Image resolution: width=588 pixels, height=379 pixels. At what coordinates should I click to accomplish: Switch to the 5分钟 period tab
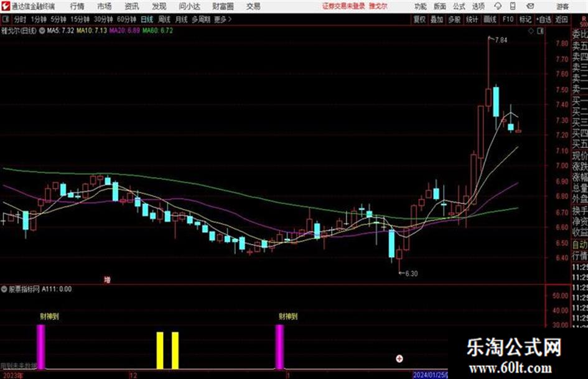coord(58,19)
